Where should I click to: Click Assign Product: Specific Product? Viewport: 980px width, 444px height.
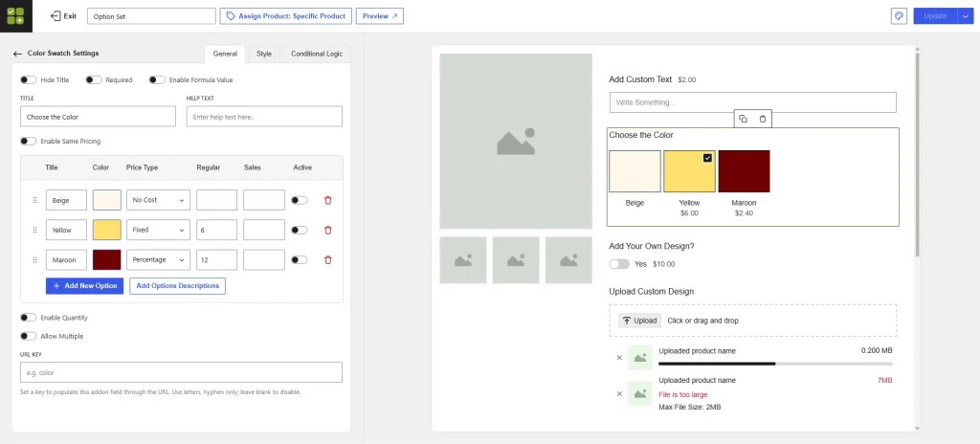pos(285,16)
